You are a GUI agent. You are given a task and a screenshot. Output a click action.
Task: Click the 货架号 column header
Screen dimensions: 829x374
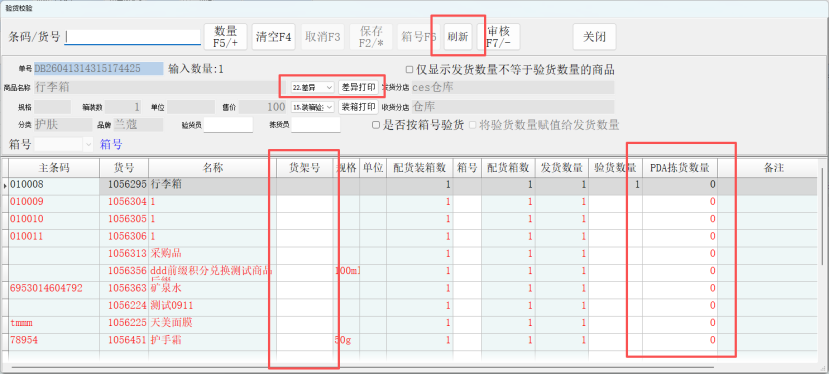click(x=305, y=168)
